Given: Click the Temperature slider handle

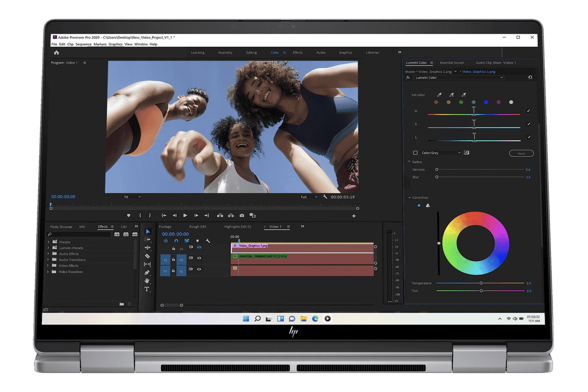Looking at the screenshot, I should coord(481,283).
